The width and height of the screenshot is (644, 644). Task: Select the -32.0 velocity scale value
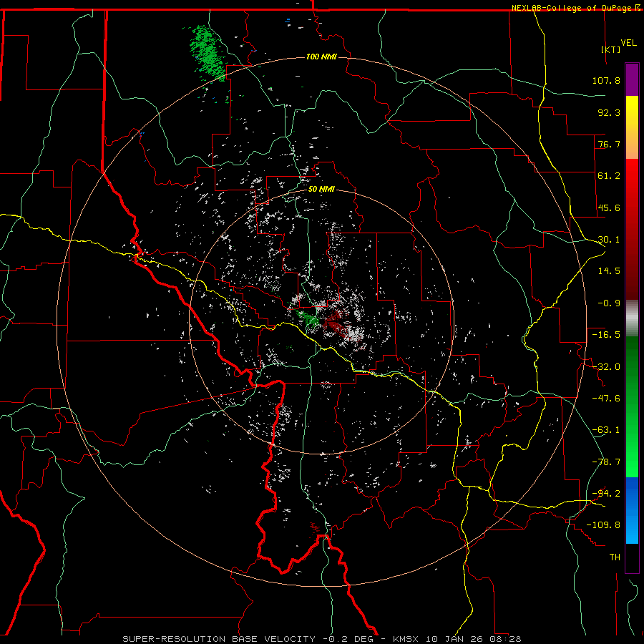(606, 367)
